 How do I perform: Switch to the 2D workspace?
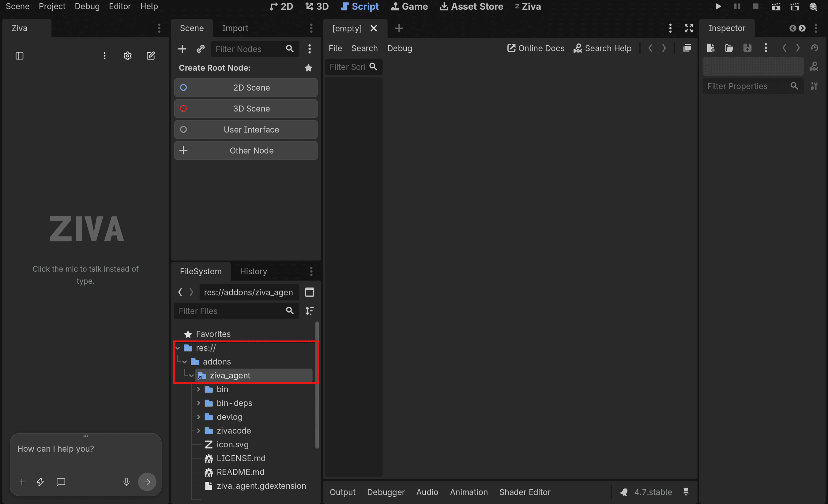click(282, 6)
